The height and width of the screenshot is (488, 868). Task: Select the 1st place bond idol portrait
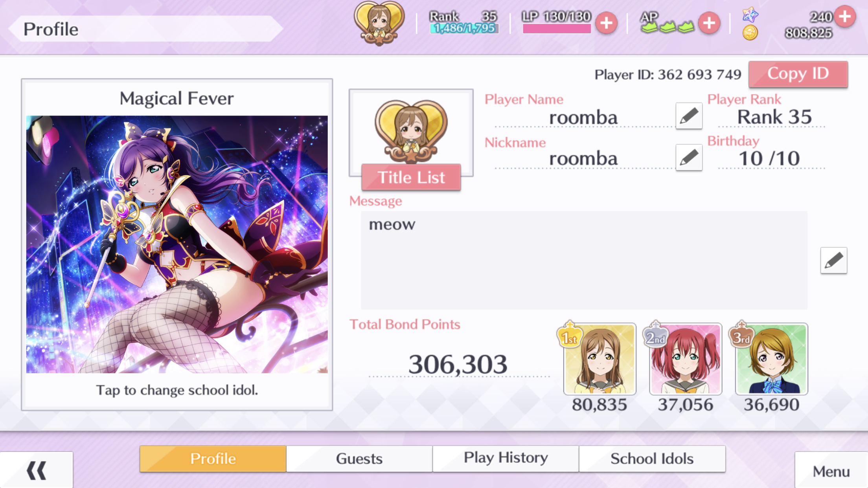[599, 359]
